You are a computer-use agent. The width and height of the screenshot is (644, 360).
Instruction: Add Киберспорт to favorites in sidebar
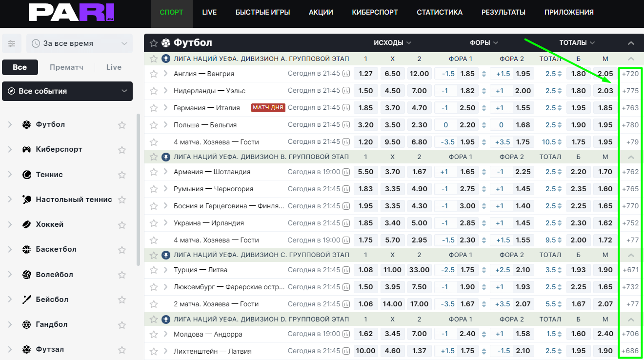(x=122, y=149)
